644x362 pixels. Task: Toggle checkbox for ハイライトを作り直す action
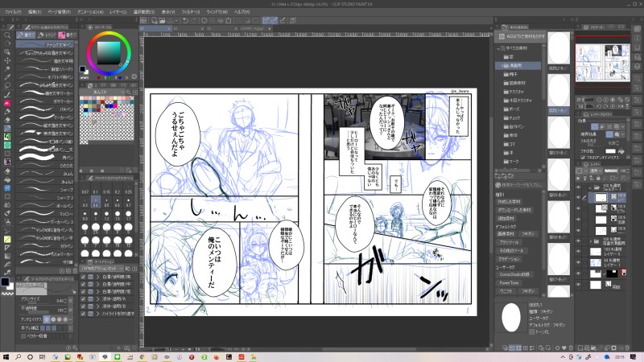(84, 314)
